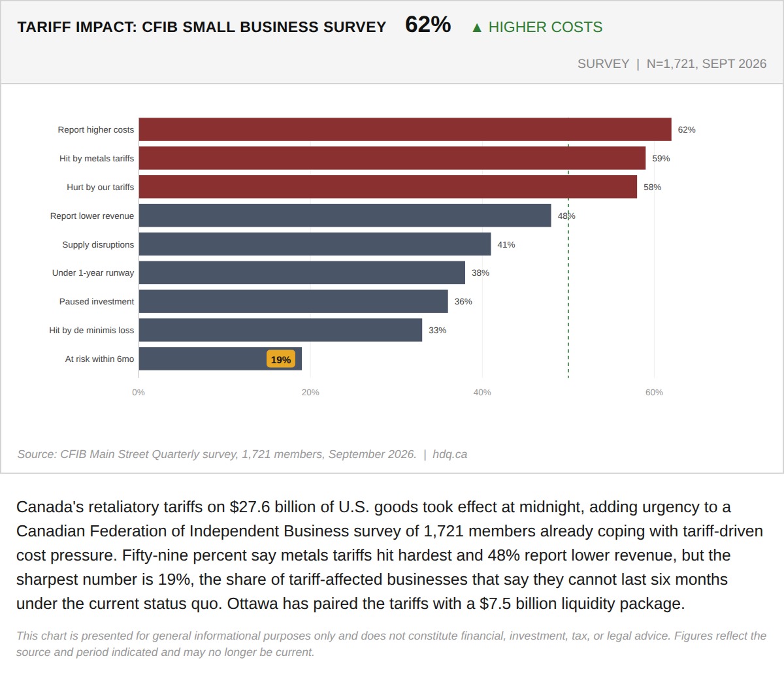Click the green up-triangle icon by 'HIGHER COSTS'
The width and height of the screenshot is (784, 686).
click(477, 27)
